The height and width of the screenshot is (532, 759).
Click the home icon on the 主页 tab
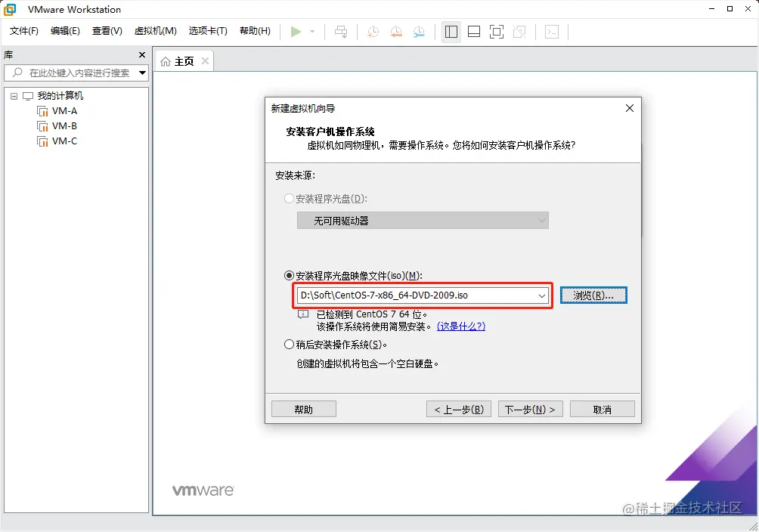166,61
